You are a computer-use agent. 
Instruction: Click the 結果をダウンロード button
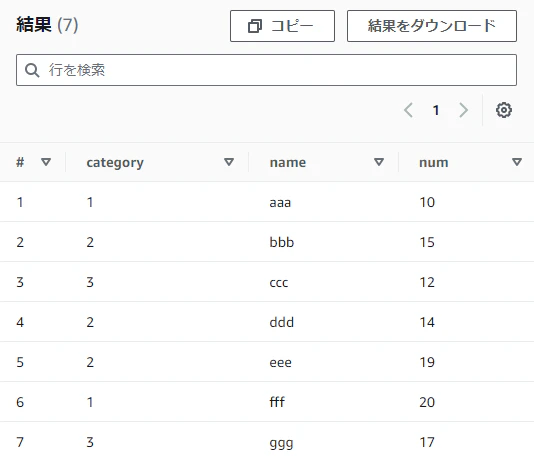(x=432, y=26)
